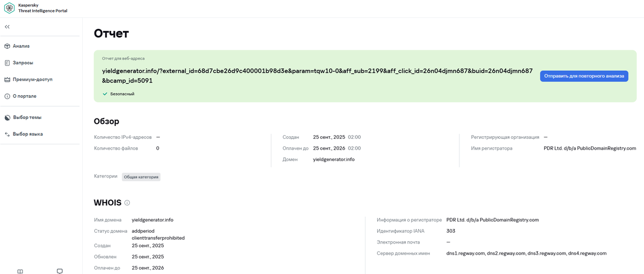This screenshot has width=644, height=274.
Task: Click the Обзор section heading
Action: [x=106, y=121]
